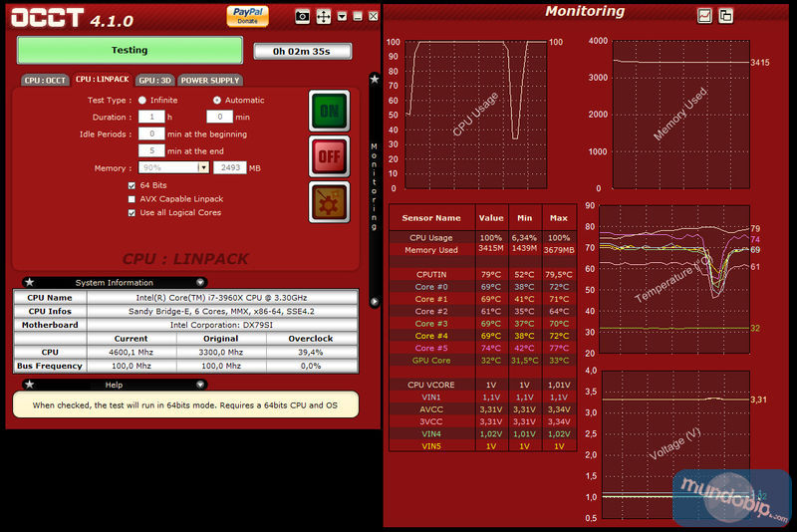Image resolution: width=797 pixels, height=532 pixels.
Task: Click the Duration hours input field
Action: tap(151, 117)
